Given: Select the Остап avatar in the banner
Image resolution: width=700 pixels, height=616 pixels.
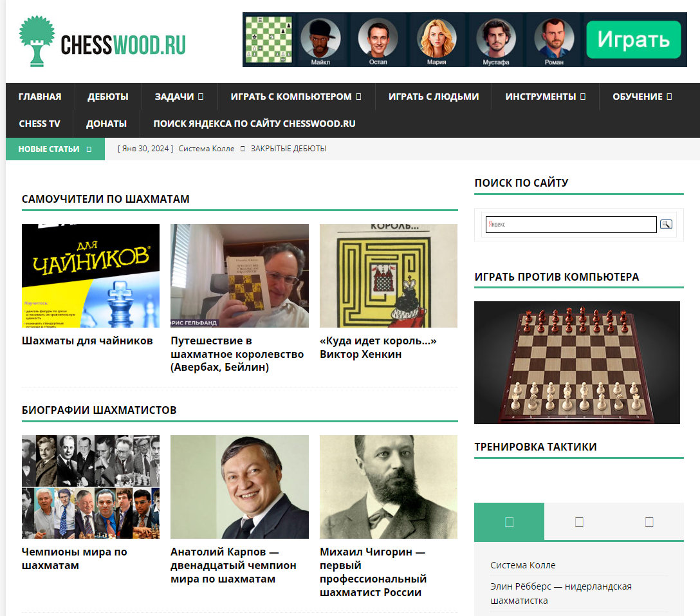Looking at the screenshot, I should pyautogui.click(x=378, y=41).
